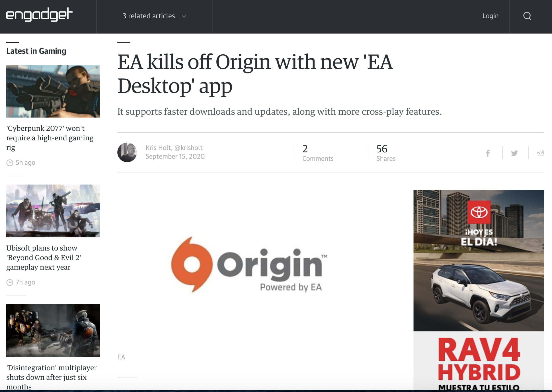Click the chevron next to related articles
Viewport: 552px width, 392px height.
point(184,17)
